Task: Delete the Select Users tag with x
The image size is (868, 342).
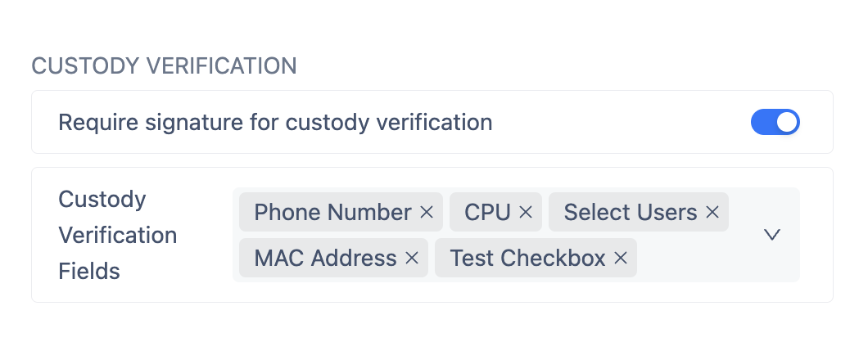Action: pos(712,213)
